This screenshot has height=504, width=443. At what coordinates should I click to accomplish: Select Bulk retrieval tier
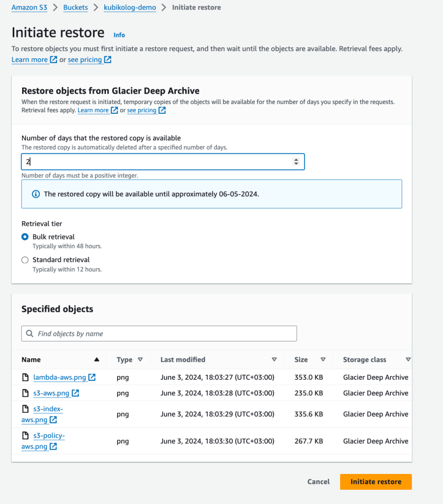(x=25, y=237)
